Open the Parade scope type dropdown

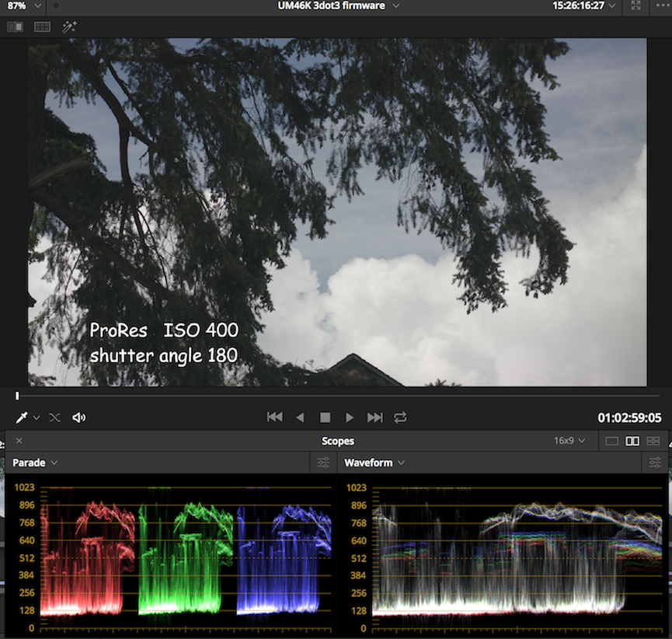[35, 463]
